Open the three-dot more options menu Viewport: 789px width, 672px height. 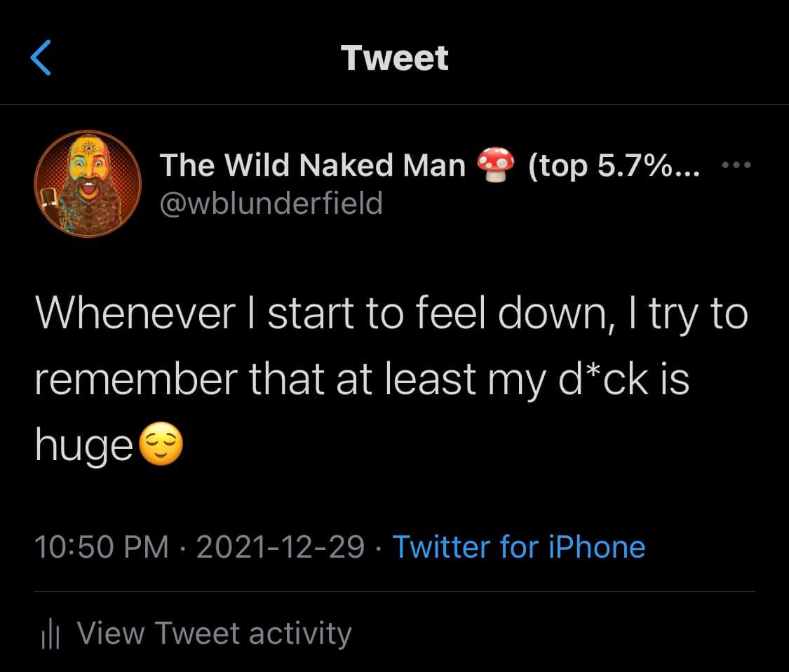735,166
